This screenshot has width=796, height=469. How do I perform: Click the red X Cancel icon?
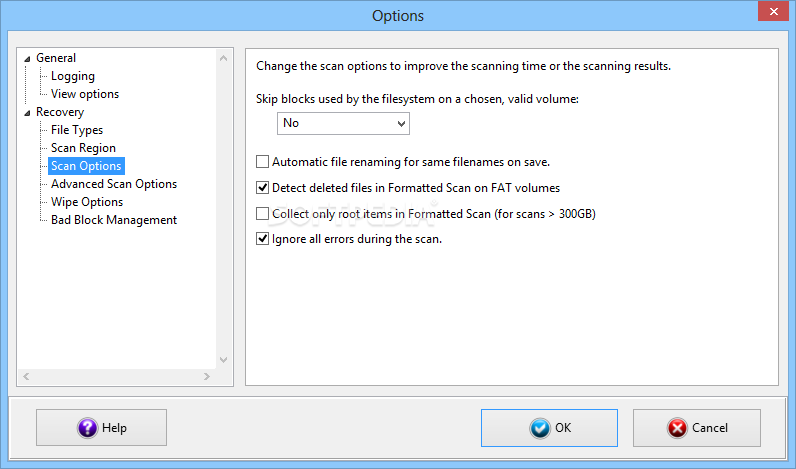[x=677, y=428]
